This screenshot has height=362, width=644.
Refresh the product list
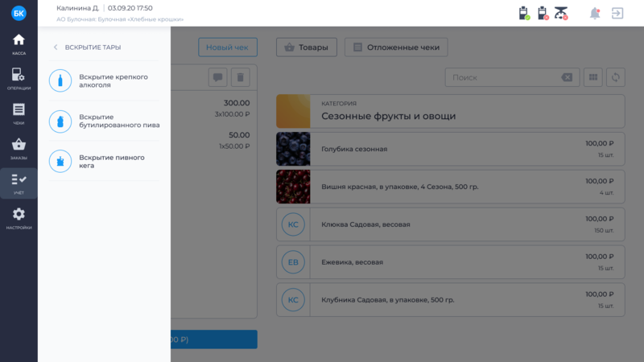click(617, 77)
